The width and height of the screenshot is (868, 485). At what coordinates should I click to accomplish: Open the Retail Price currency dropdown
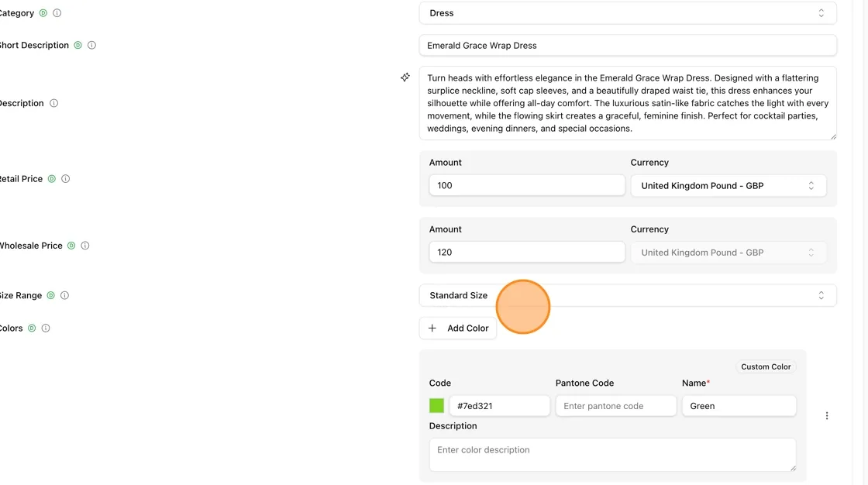click(x=728, y=186)
